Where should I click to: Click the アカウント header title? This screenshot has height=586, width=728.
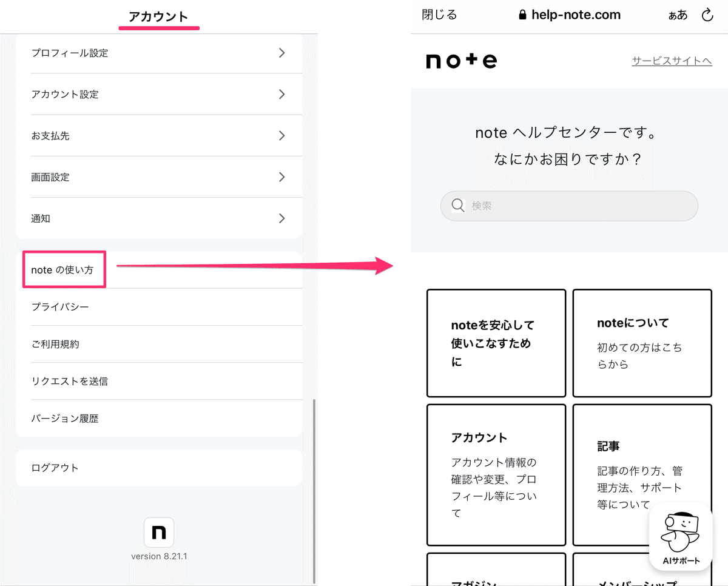click(159, 17)
